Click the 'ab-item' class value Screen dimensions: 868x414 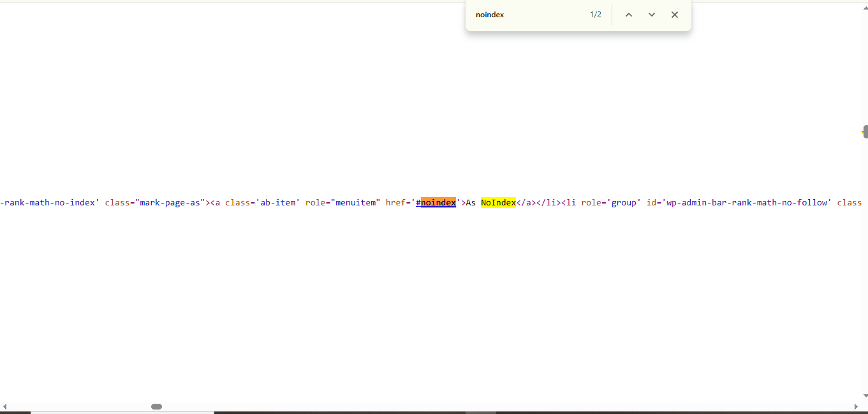click(x=278, y=203)
